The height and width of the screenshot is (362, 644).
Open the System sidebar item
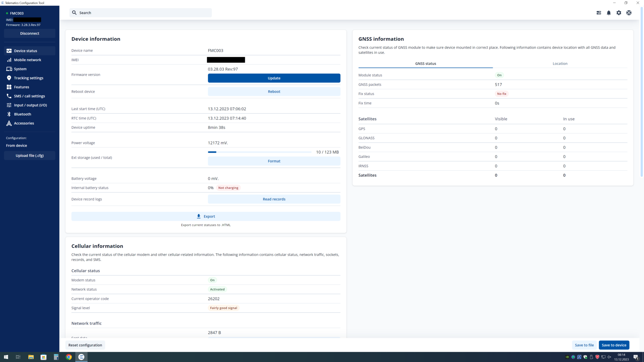[30, 69]
